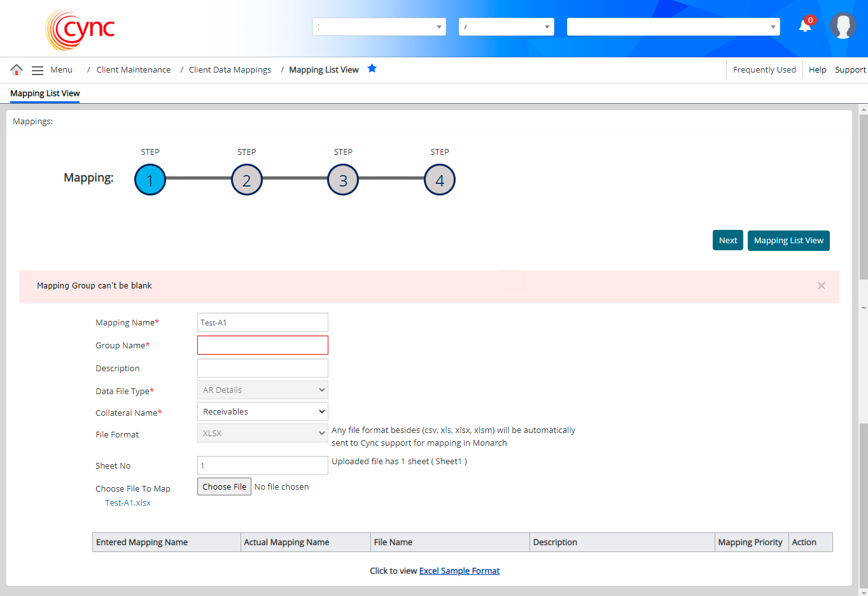The width and height of the screenshot is (868, 596).
Task: Open the Excel Sample Format link
Action: [459, 571]
